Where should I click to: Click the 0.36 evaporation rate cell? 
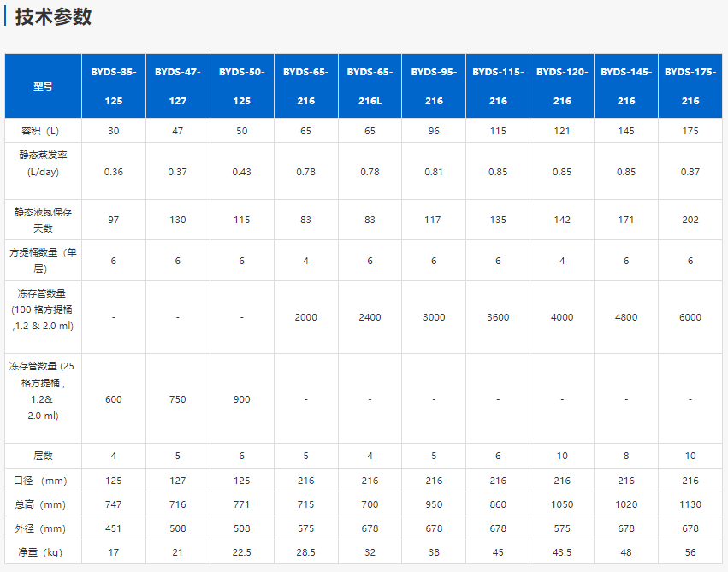114,172
